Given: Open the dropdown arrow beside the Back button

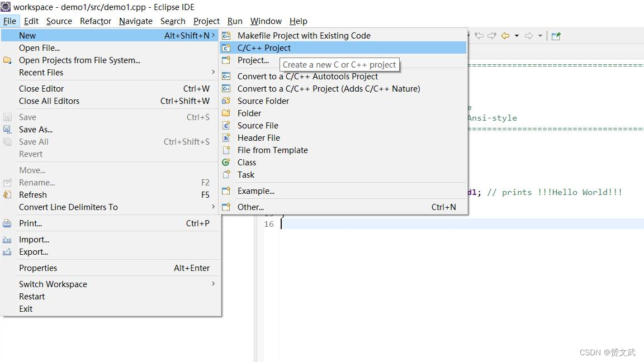Looking at the screenshot, I should click(x=517, y=36).
